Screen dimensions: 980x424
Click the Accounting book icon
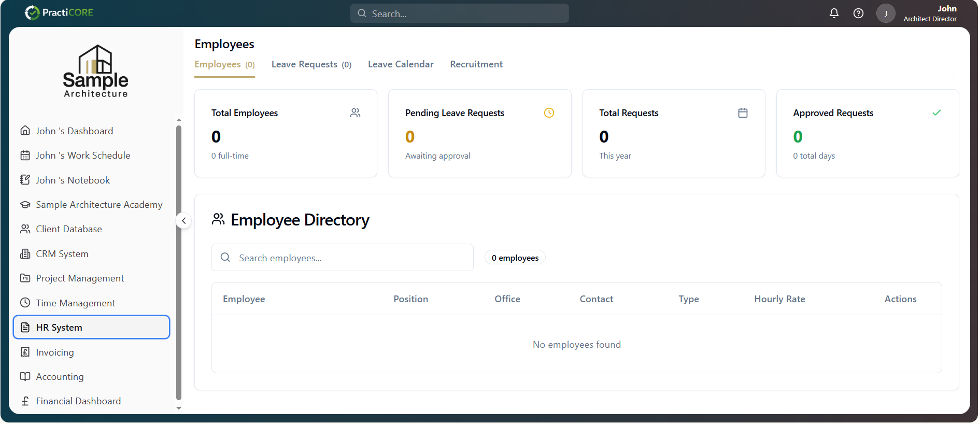click(25, 377)
